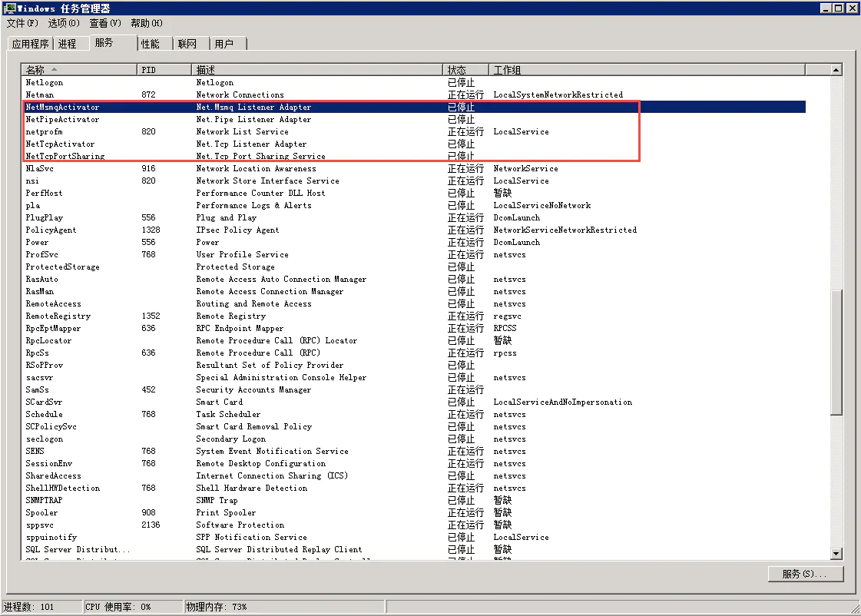Screen dimensions: 861x616
Task: Select the SCPolicySvc service row
Action: click(413, 426)
